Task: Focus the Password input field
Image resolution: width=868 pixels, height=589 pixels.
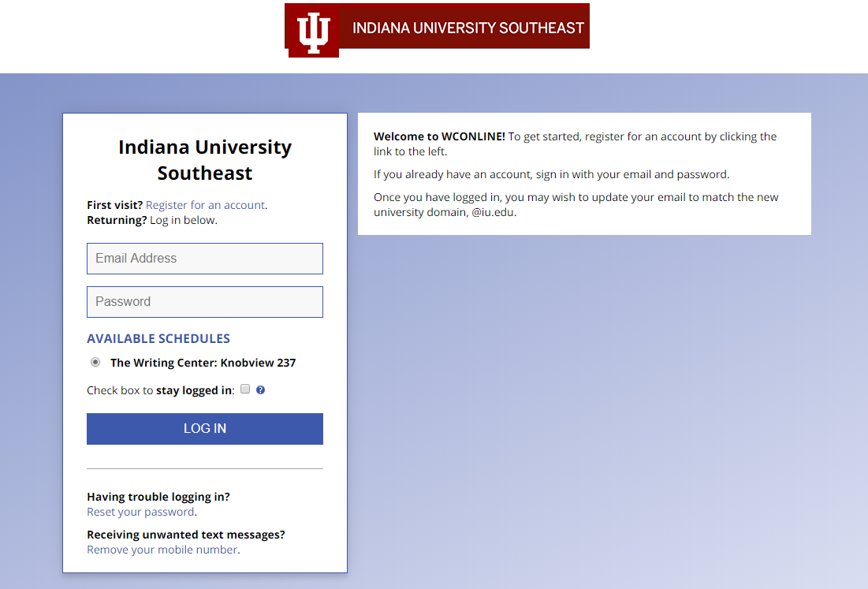Action: click(205, 302)
